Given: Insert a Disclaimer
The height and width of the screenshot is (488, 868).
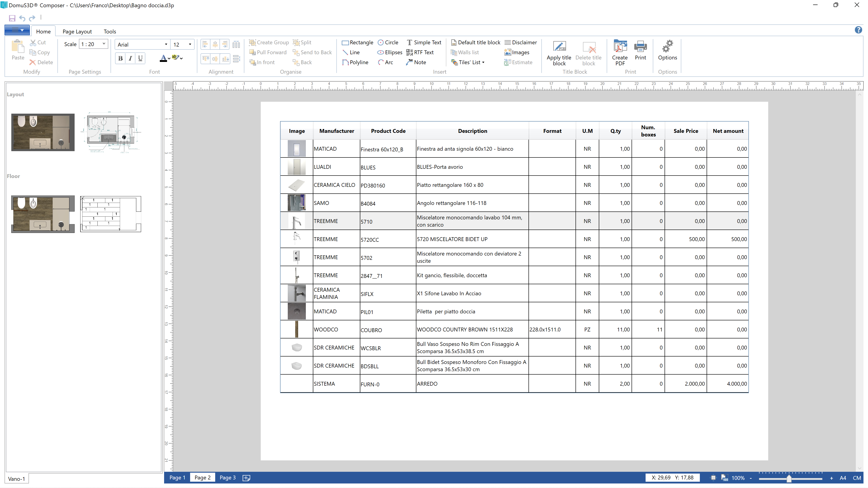Looking at the screenshot, I should (x=521, y=42).
